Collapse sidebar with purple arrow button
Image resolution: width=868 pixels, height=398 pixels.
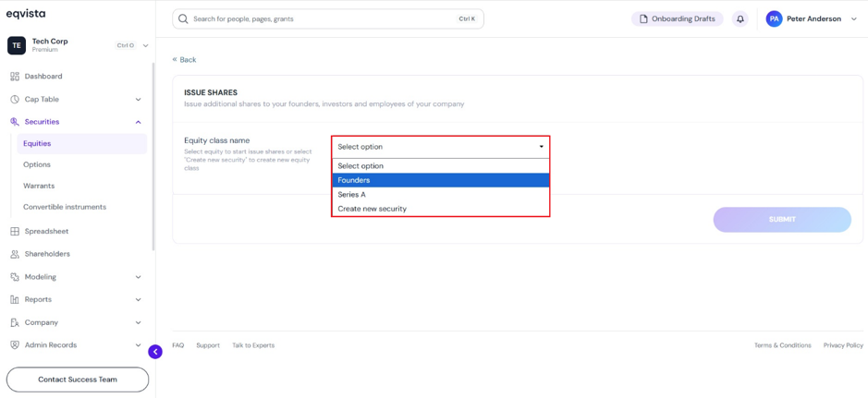pyautogui.click(x=155, y=352)
